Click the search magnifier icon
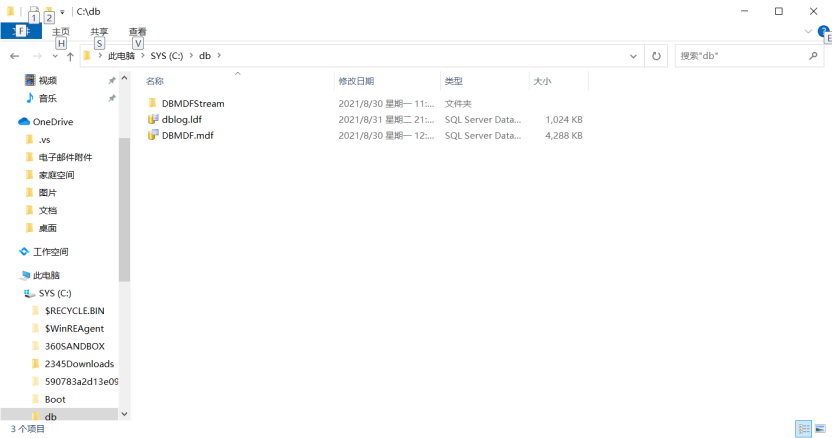 click(x=813, y=56)
